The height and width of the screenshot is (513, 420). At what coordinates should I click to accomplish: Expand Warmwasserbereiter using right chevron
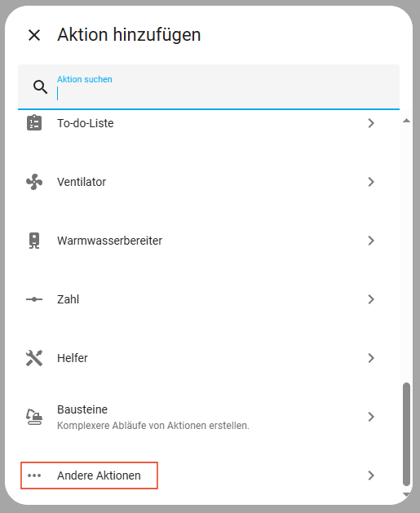(x=370, y=241)
